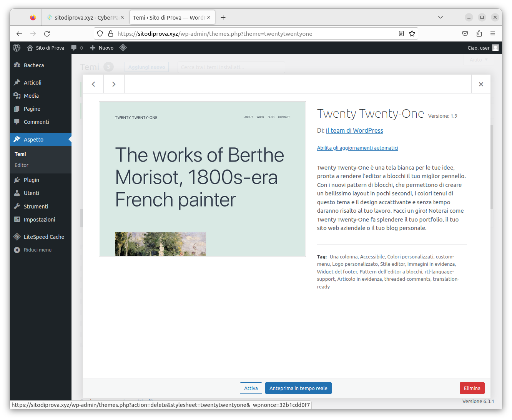
Task: Click the Twenty Twenty-One theme title
Action: [371, 114]
